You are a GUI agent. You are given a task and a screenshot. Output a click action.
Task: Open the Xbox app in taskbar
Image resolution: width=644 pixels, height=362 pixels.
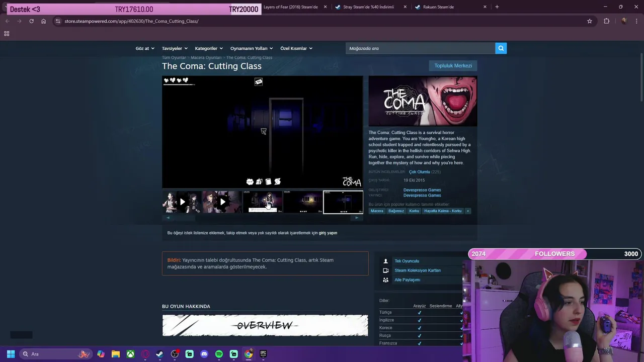tap(130, 354)
